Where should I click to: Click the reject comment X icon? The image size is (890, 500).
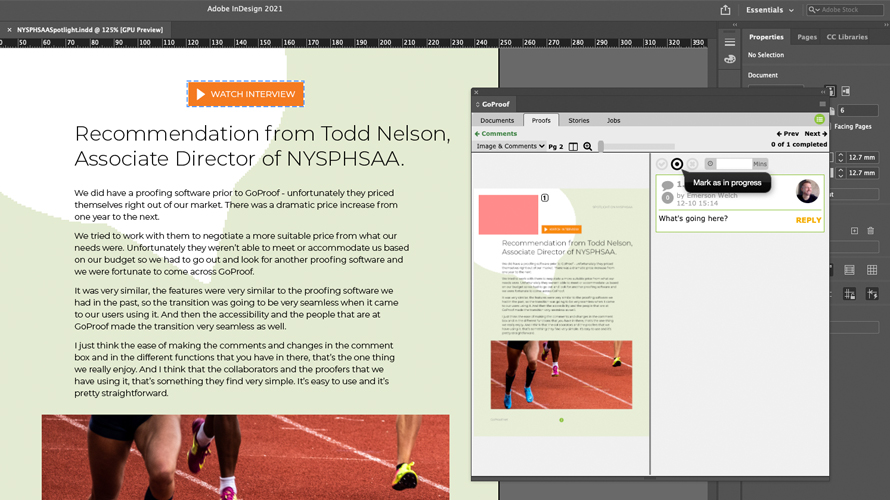692,164
